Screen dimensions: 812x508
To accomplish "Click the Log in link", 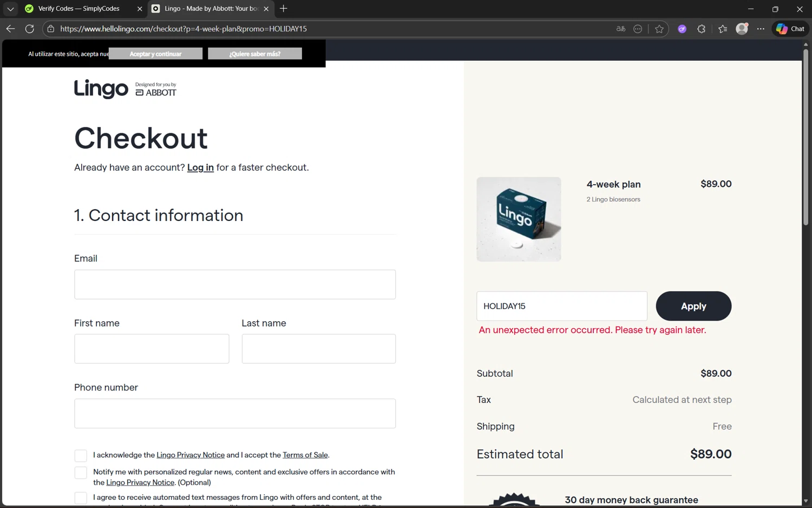I will (x=200, y=167).
